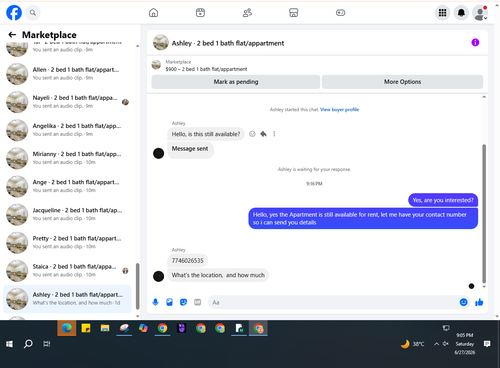This screenshot has height=368, width=500.
Task: Open Task View on taskbar
Action: click(x=47, y=344)
